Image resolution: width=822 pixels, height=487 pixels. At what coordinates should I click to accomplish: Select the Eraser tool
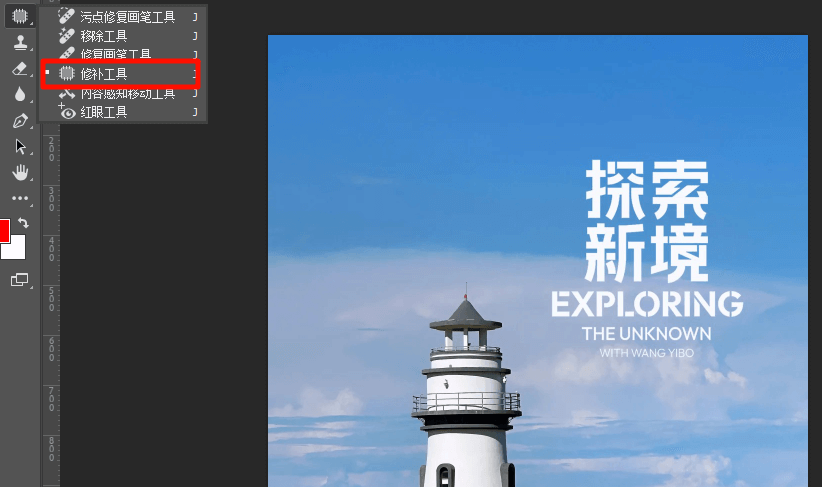tap(20, 69)
